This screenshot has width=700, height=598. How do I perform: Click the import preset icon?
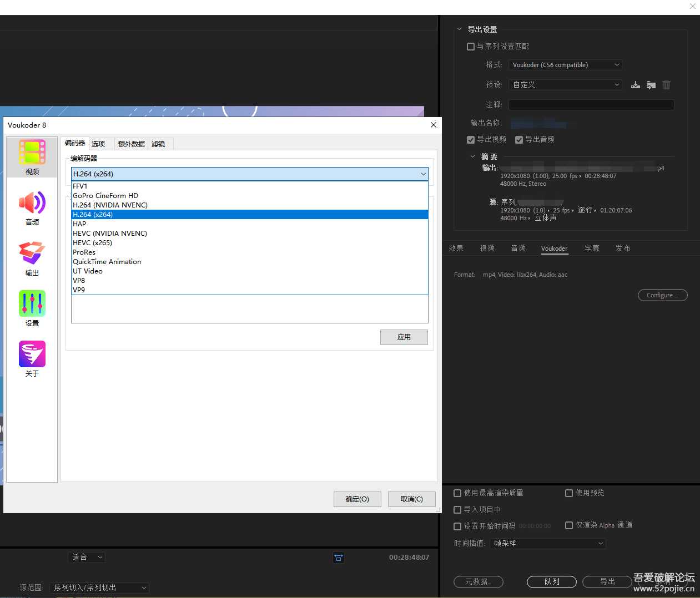click(x=651, y=85)
